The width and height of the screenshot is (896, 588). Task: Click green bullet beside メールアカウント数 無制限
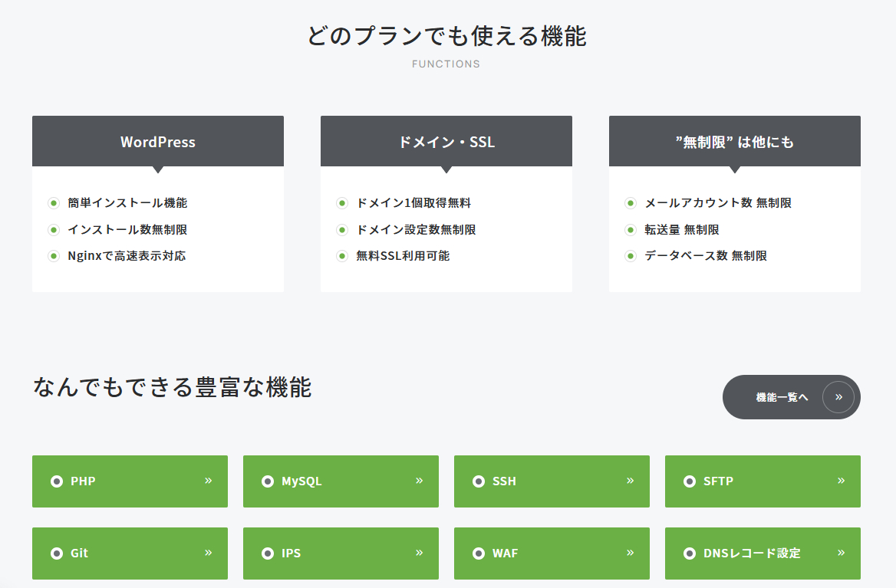click(631, 203)
